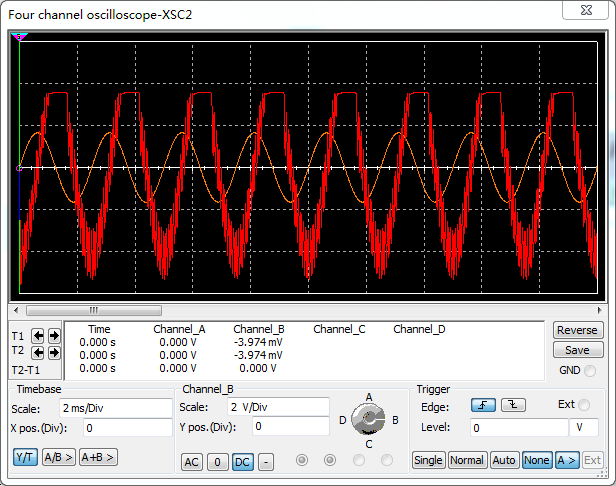Click the T1 cursor marker triangle

(19, 37)
